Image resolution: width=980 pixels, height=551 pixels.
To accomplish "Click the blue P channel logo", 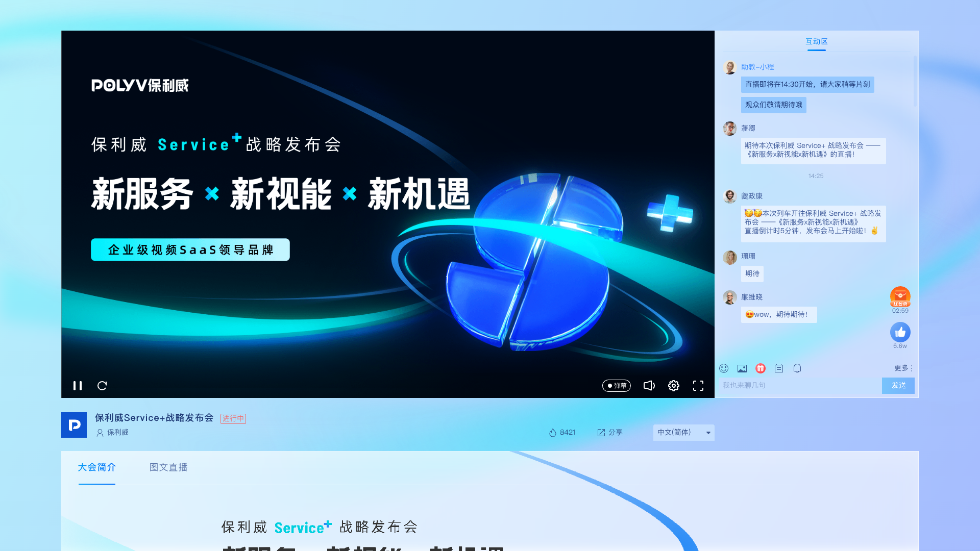I will click(74, 425).
